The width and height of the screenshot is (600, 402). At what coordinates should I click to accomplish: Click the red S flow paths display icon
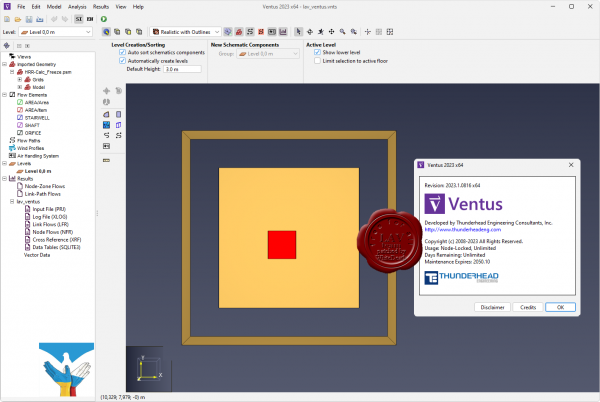click(261, 32)
